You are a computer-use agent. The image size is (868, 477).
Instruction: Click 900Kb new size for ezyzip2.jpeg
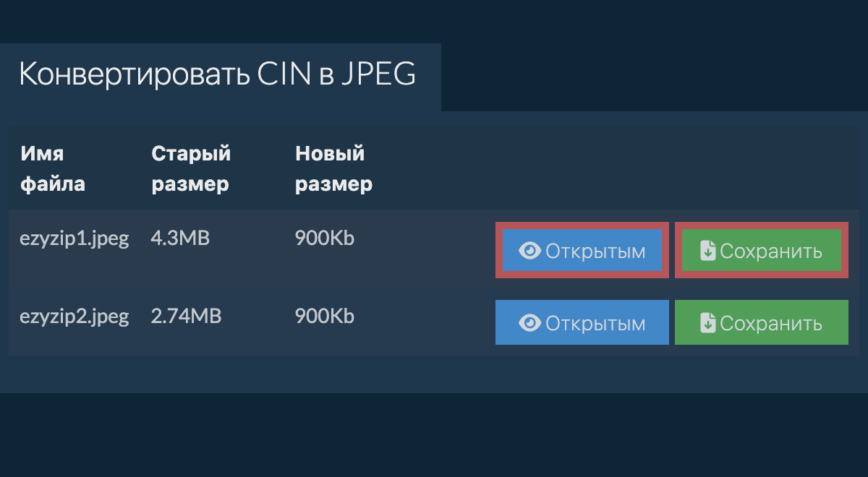(325, 316)
